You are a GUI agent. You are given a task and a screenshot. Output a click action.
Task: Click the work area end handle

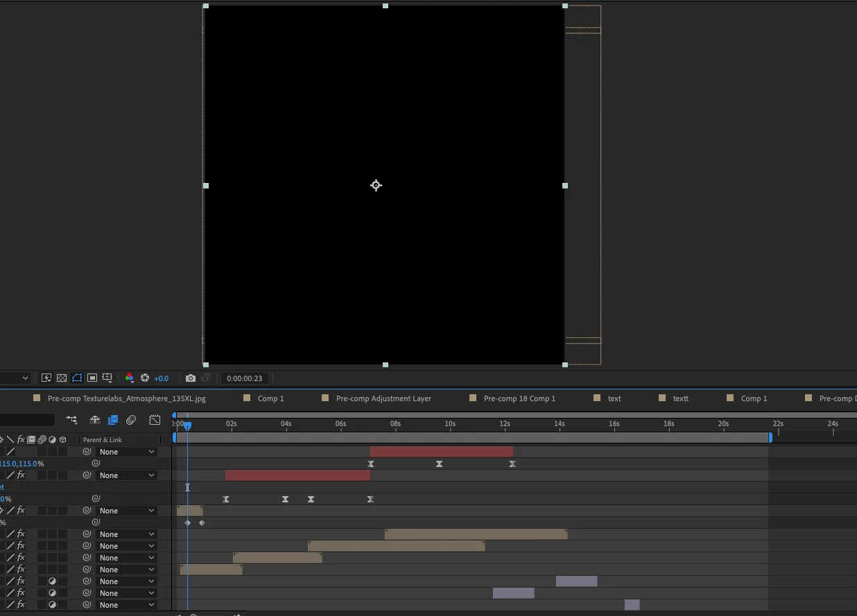(x=770, y=438)
